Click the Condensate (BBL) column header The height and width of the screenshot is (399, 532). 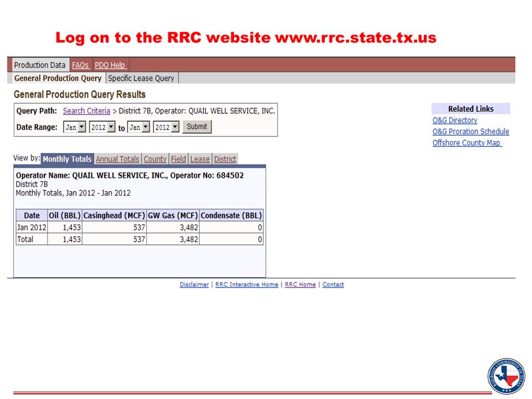coord(231,216)
